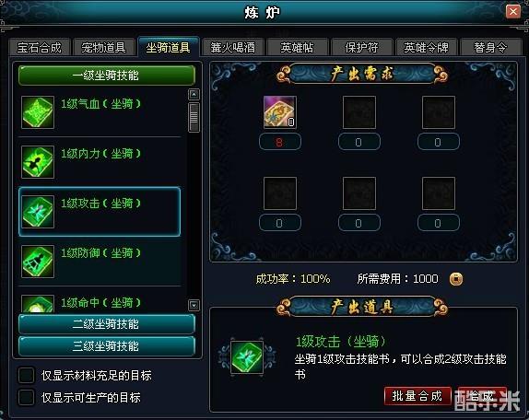Screen dimensions: 529x420
Task: Select the 1级内力（坐骑） skill book icon
Action: pyautogui.click(x=38, y=162)
